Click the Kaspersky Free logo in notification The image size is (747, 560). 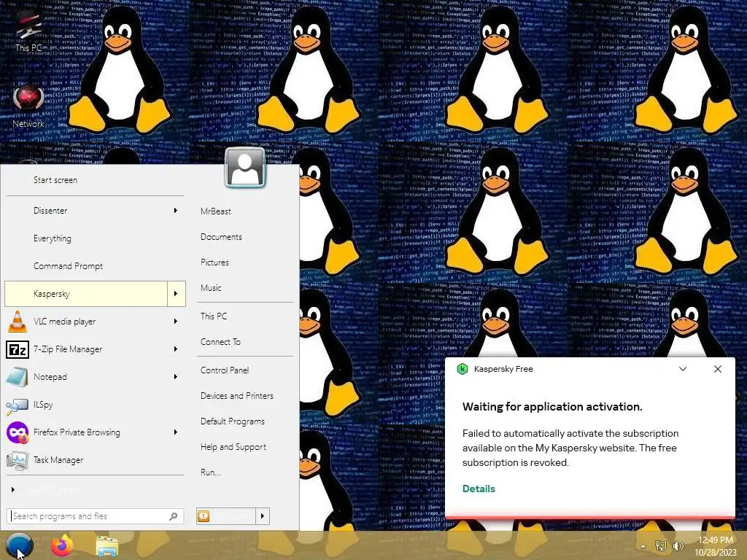tap(462, 369)
